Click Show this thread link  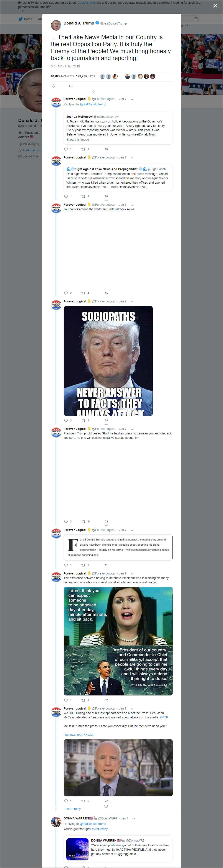(78, 140)
